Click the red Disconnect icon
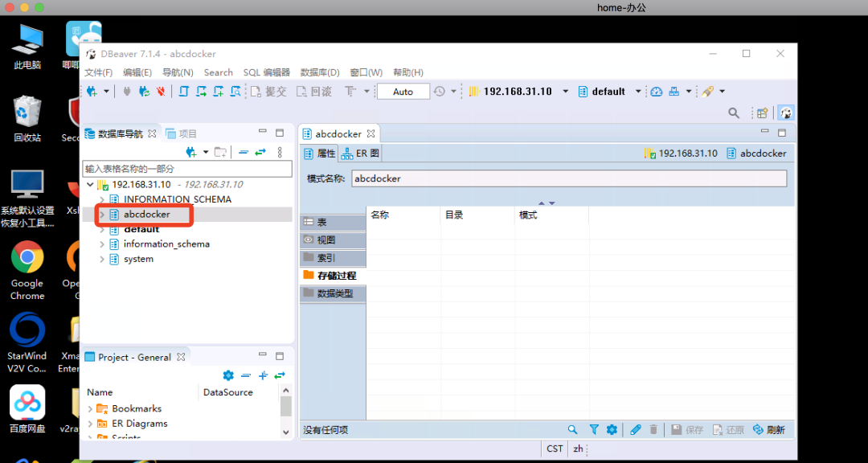The image size is (868, 463). click(161, 92)
